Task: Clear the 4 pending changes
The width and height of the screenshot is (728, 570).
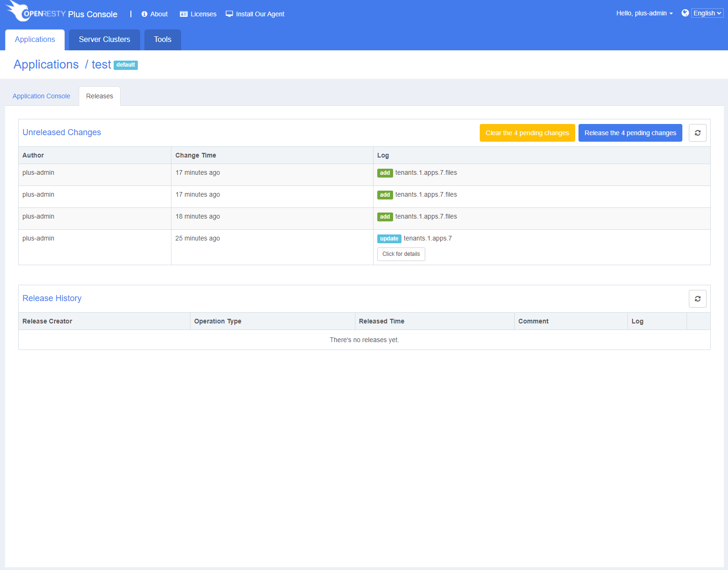Action: pyautogui.click(x=527, y=133)
